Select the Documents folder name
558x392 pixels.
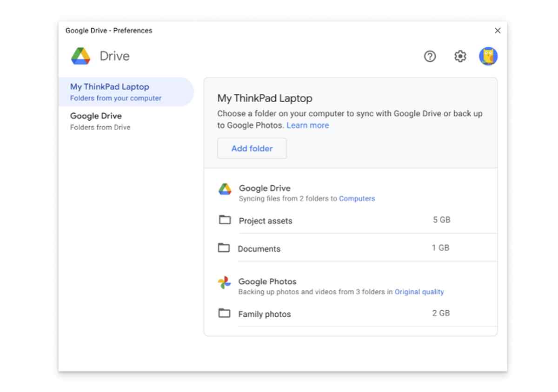pyautogui.click(x=259, y=249)
